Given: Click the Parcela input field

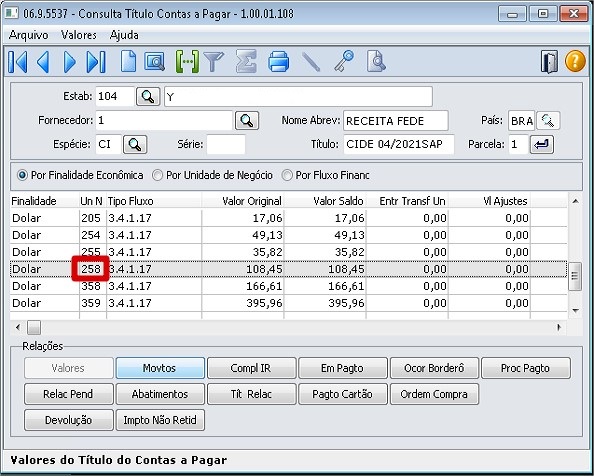Looking at the screenshot, I should [x=518, y=144].
